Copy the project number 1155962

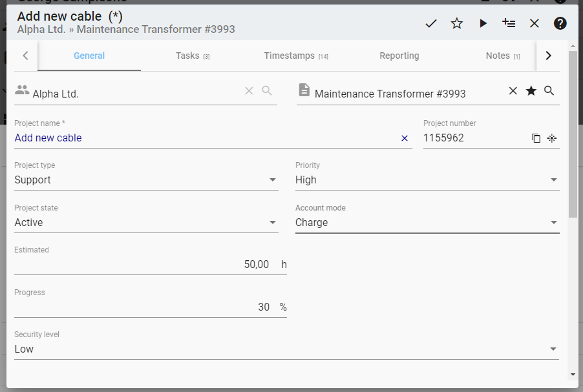click(536, 138)
